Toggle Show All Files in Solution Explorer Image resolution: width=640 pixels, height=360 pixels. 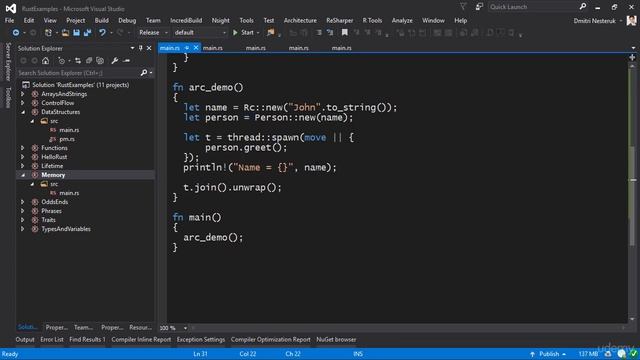pyautogui.click(x=100, y=61)
